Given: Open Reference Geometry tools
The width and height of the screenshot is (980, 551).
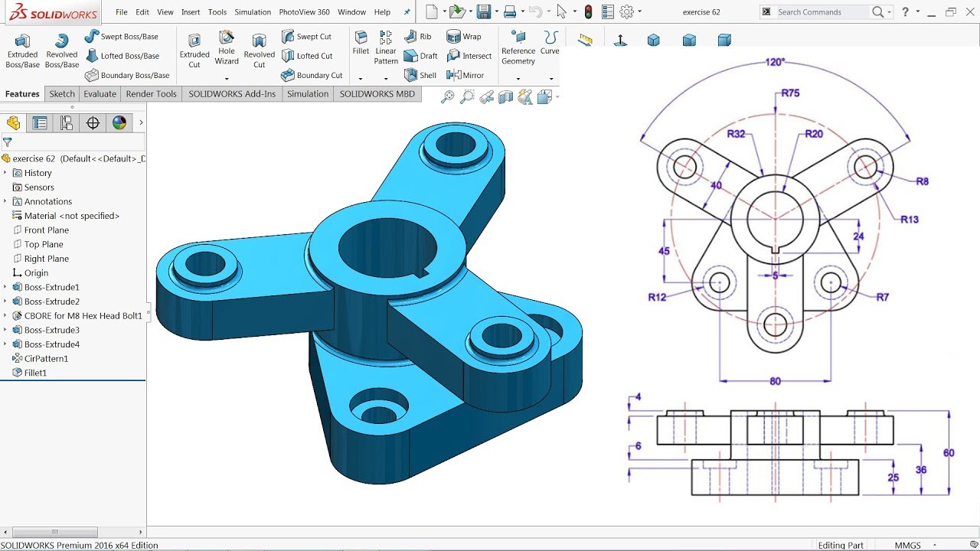Looking at the screenshot, I should [x=518, y=47].
